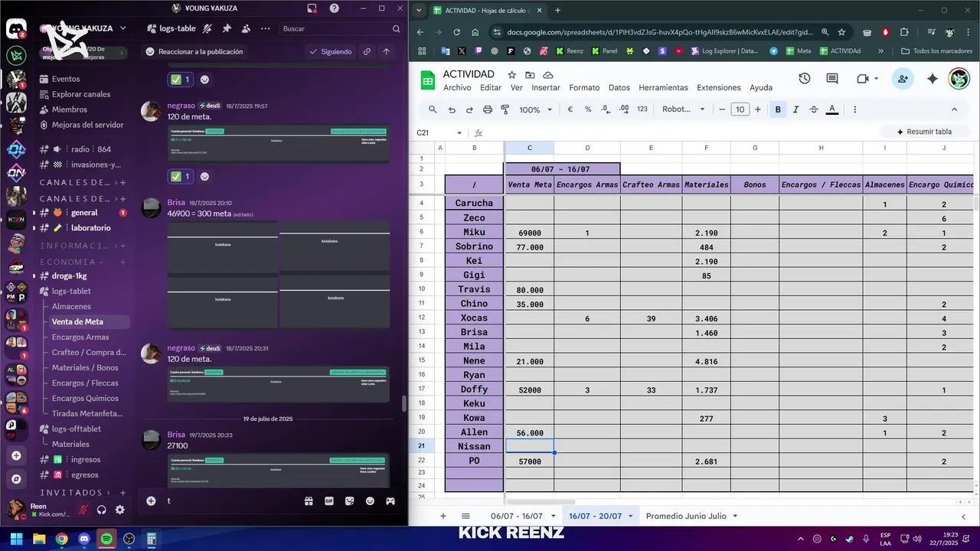Start a Meet call camera icon
The width and height of the screenshot is (980, 551).
(x=863, y=79)
